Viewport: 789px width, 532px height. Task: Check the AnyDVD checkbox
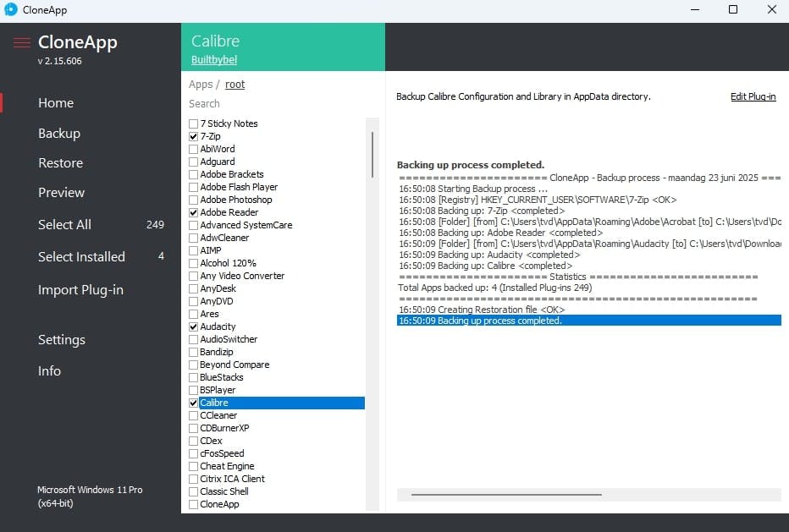click(x=193, y=301)
